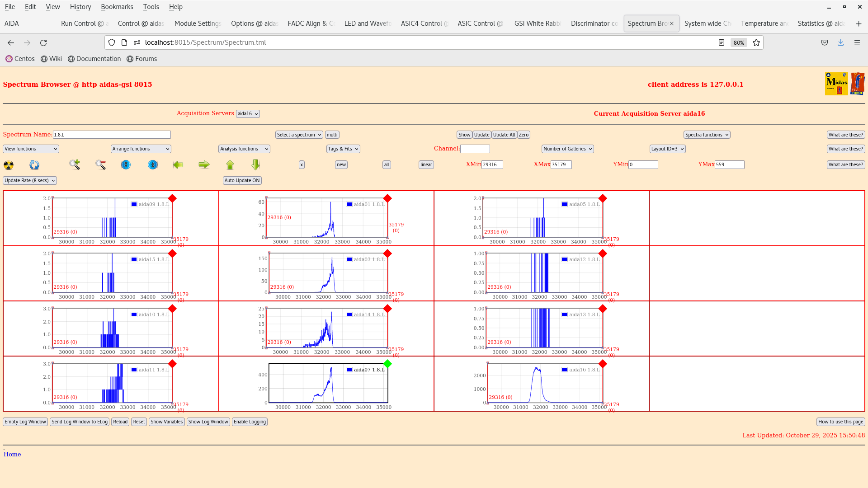The width and height of the screenshot is (868, 488).
Task: Open the Analysis functions dropdown
Action: [x=244, y=149]
